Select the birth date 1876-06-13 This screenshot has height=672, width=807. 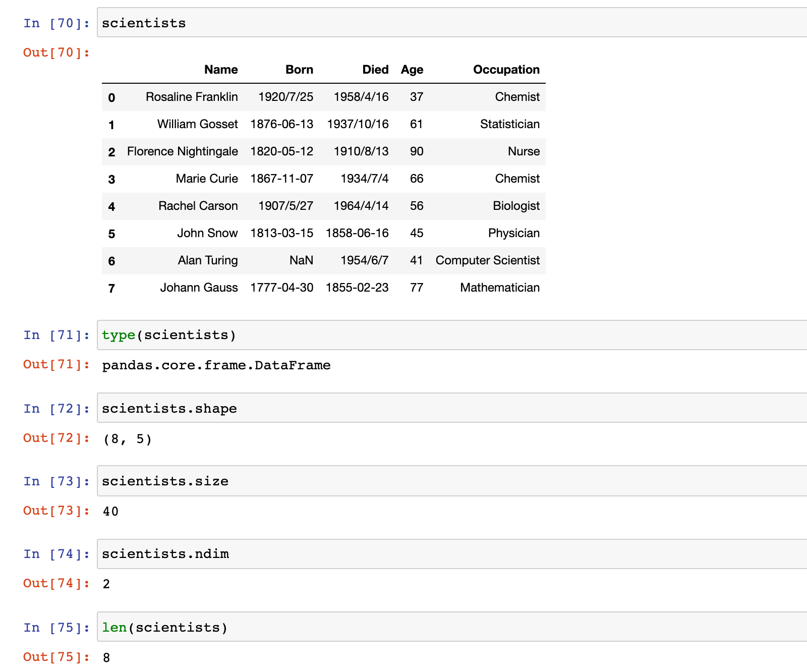281,124
